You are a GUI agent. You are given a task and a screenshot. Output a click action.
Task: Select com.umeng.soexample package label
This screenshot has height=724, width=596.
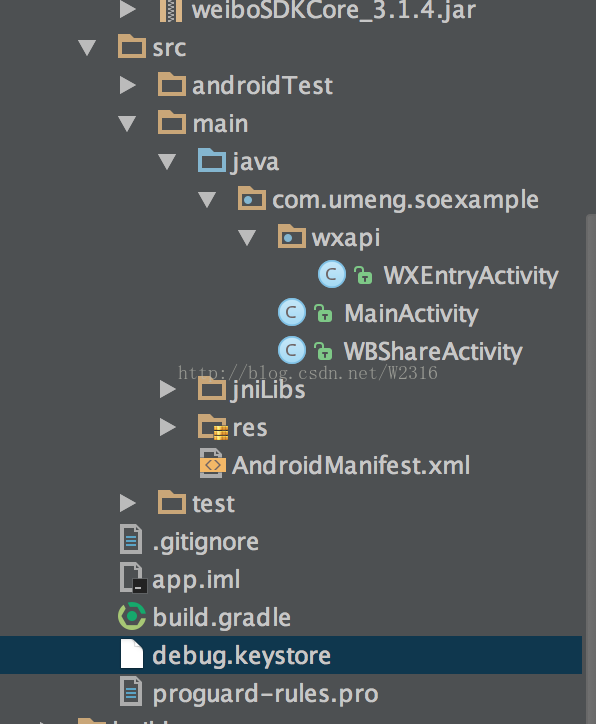click(405, 200)
